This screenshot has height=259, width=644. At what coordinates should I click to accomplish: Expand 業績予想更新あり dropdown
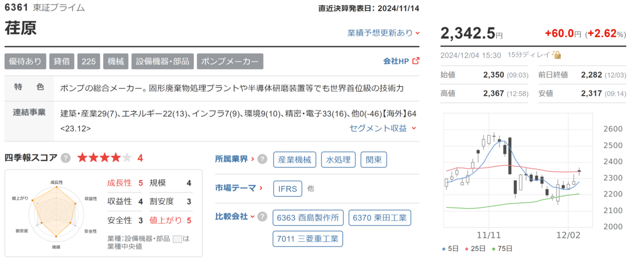click(x=384, y=33)
